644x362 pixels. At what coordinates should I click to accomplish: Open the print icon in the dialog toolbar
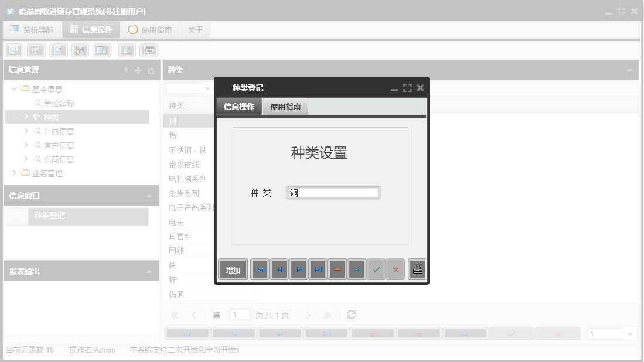point(417,269)
